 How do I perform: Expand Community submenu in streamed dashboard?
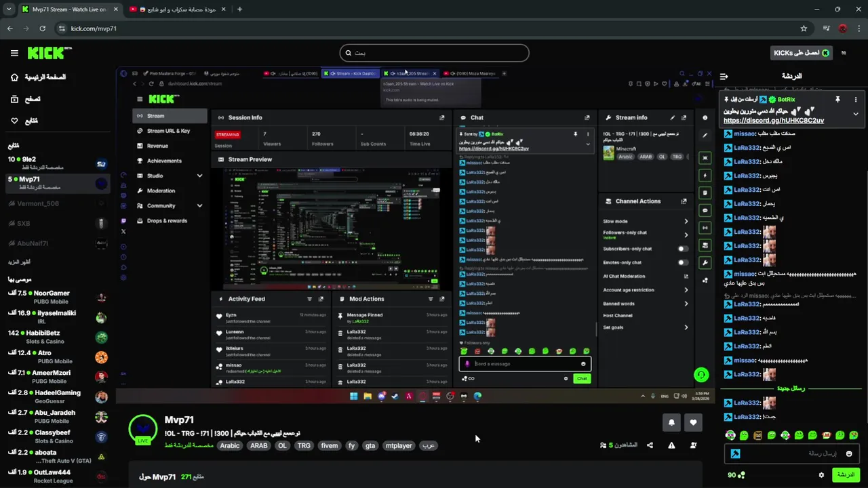click(199, 205)
